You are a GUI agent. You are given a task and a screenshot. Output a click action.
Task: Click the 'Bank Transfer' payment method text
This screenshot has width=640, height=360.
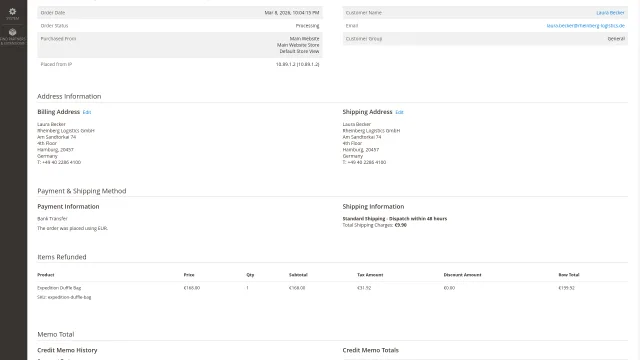pos(52,219)
